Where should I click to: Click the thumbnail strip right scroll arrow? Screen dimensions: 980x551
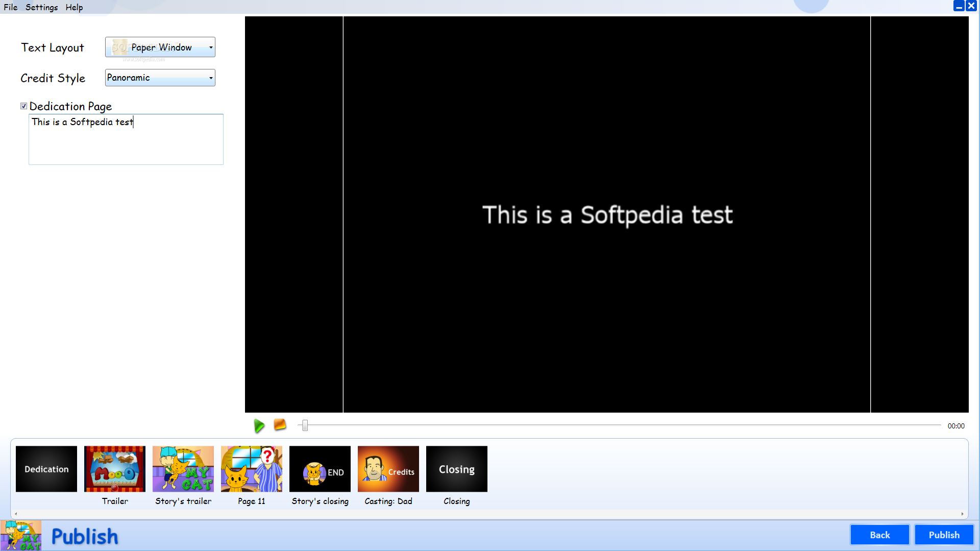(x=962, y=514)
